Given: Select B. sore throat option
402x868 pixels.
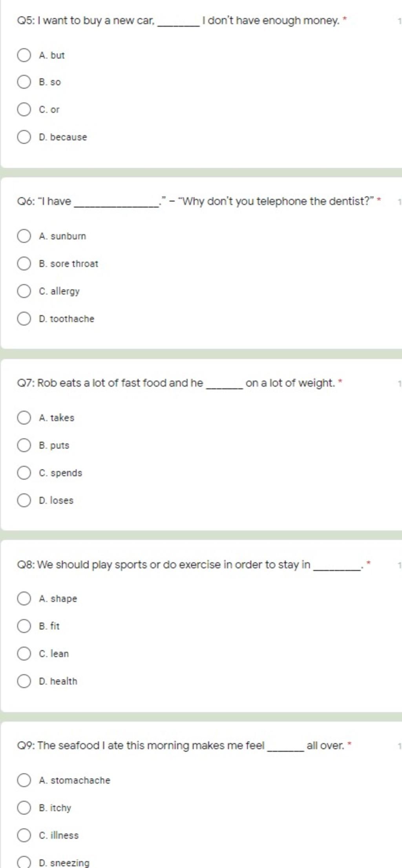Looking at the screenshot, I should [24, 264].
